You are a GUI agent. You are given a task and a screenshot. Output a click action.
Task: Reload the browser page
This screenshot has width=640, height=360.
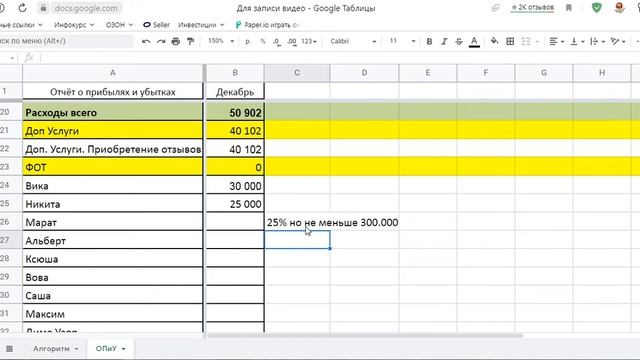click(22, 8)
